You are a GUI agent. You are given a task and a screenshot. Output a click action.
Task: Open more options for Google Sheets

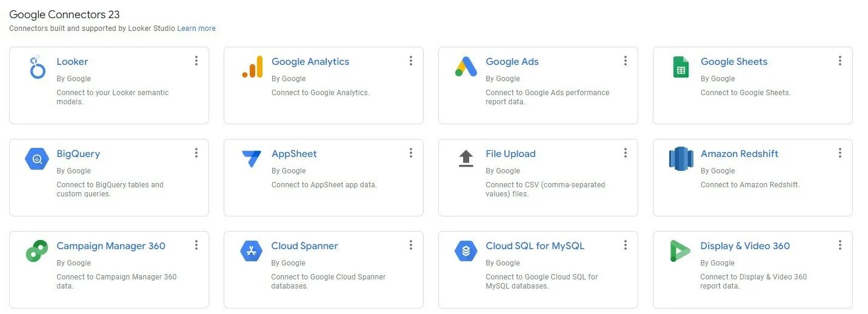coord(840,61)
